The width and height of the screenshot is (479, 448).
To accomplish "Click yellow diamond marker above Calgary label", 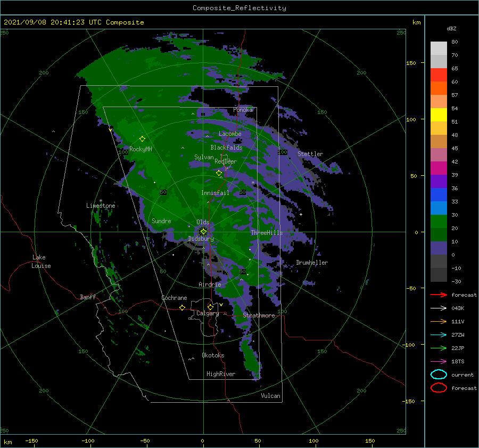I will click(x=210, y=307).
